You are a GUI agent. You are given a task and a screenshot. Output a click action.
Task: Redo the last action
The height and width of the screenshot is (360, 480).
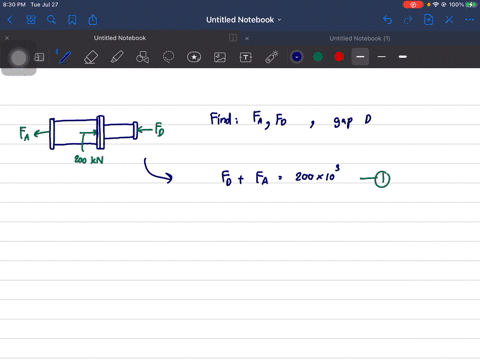pos(408,20)
